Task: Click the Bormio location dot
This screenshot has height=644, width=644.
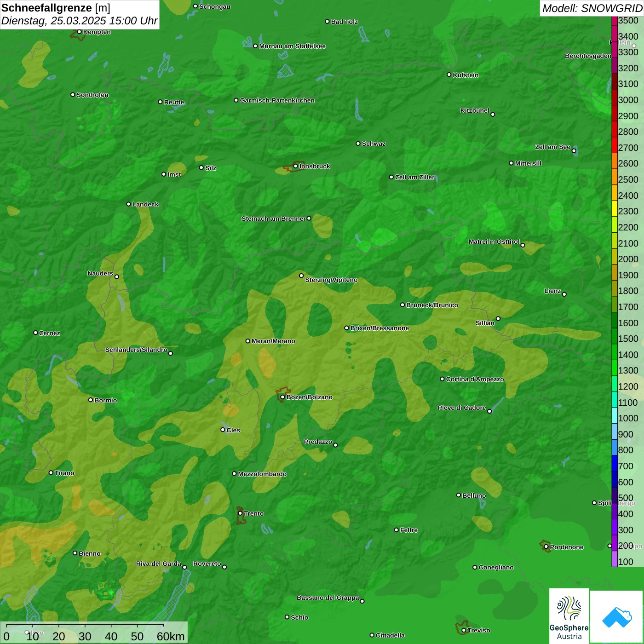Action: click(91, 400)
